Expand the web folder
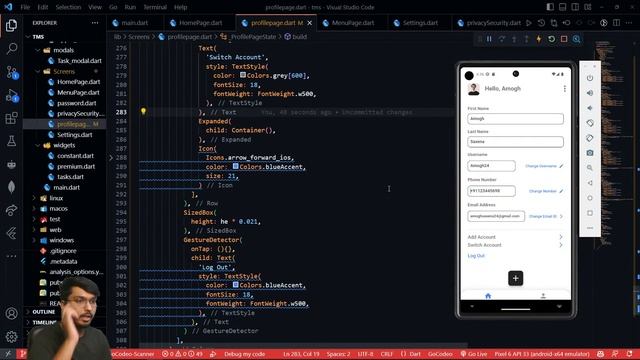The height and width of the screenshot is (360, 640). point(34,230)
